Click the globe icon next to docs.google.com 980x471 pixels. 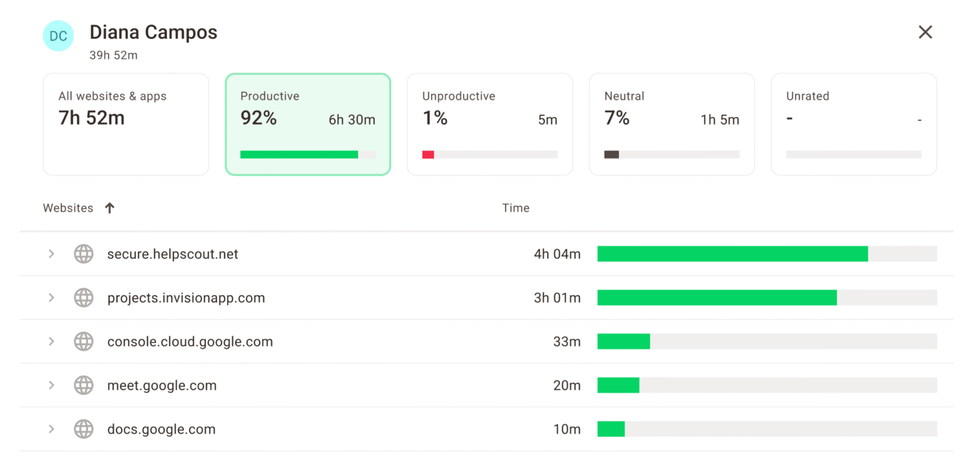point(83,429)
